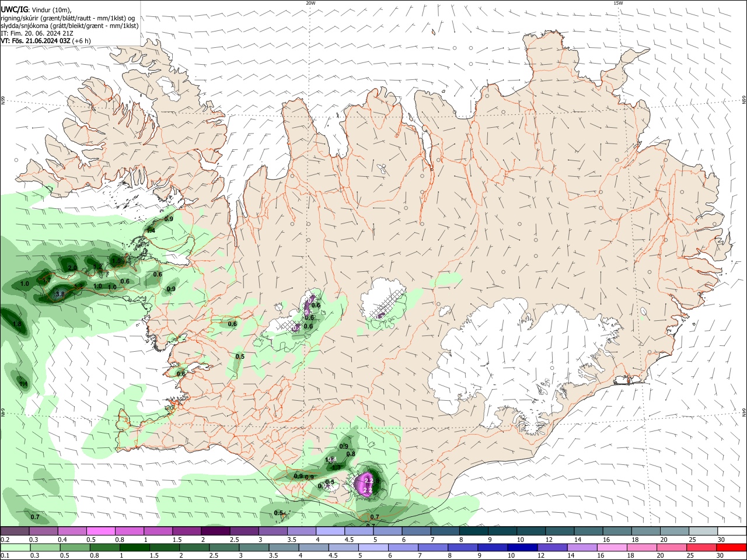Select the slate blue 6 swatch, upper legend row
747x560 pixels.
pyautogui.click(x=415, y=531)
